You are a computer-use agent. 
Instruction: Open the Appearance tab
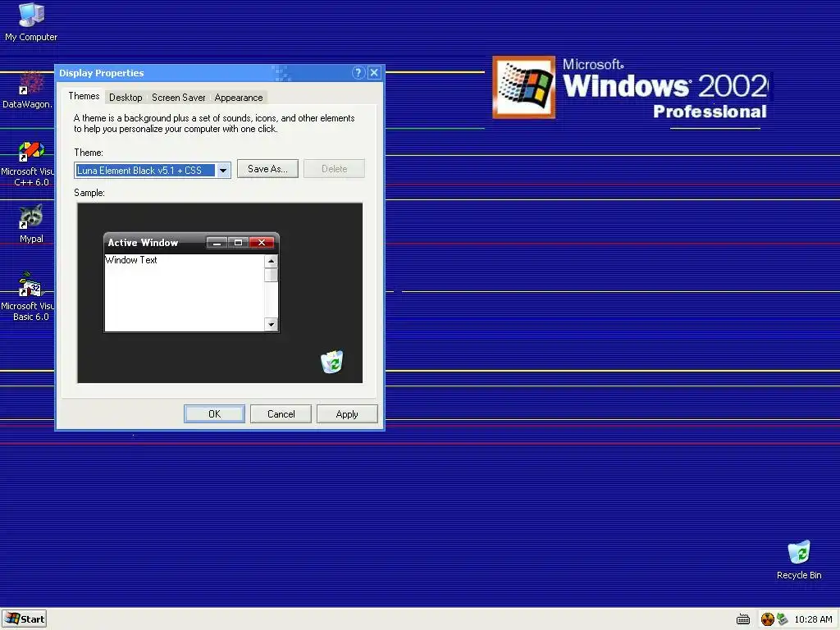tap(239, 98)
